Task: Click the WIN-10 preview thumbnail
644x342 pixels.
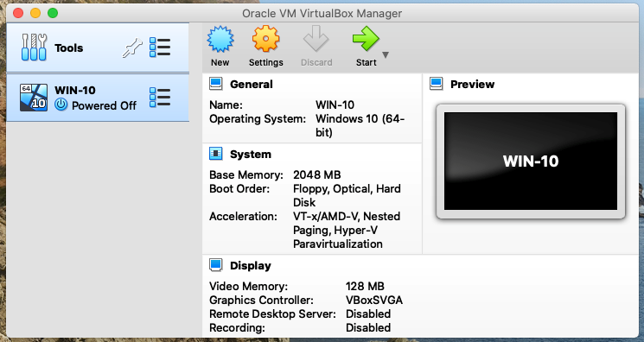Action: (531, 161)
